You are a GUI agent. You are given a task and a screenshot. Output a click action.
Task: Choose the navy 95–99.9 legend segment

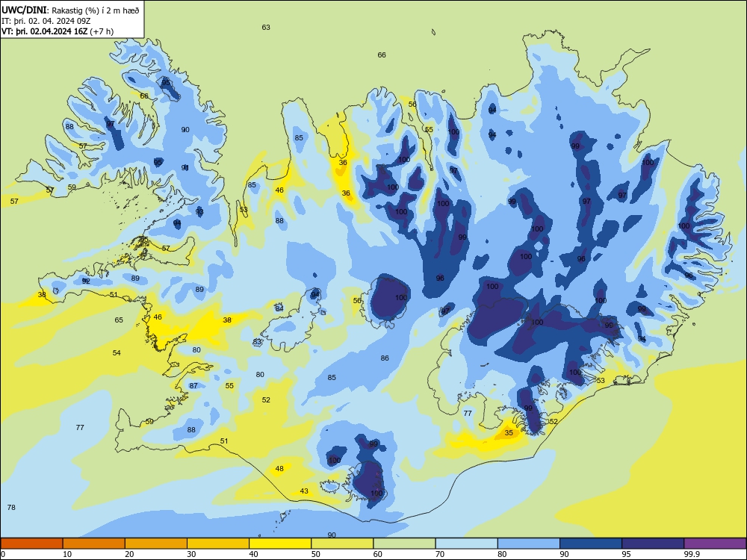tap(653, 544)
